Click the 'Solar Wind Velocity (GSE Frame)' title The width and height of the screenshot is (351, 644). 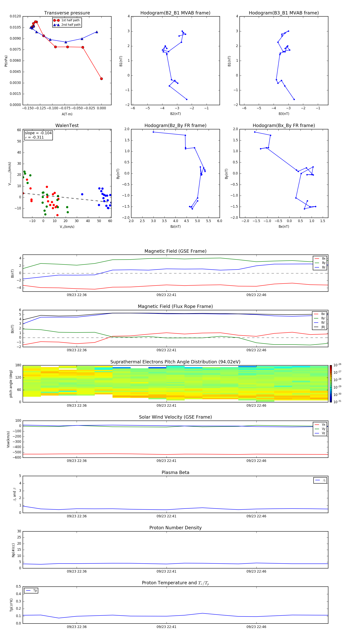click(175, 417)
